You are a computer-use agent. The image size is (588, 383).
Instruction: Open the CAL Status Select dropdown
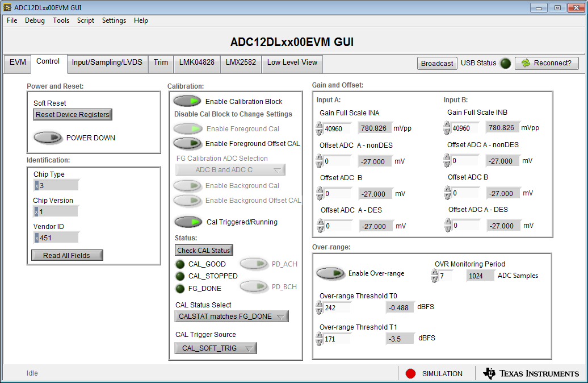click(231, 316)
